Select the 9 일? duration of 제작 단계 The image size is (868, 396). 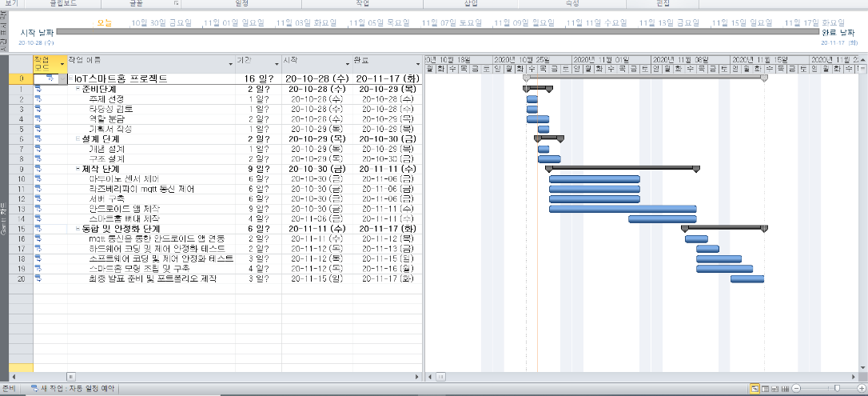(x=258, y=168)
